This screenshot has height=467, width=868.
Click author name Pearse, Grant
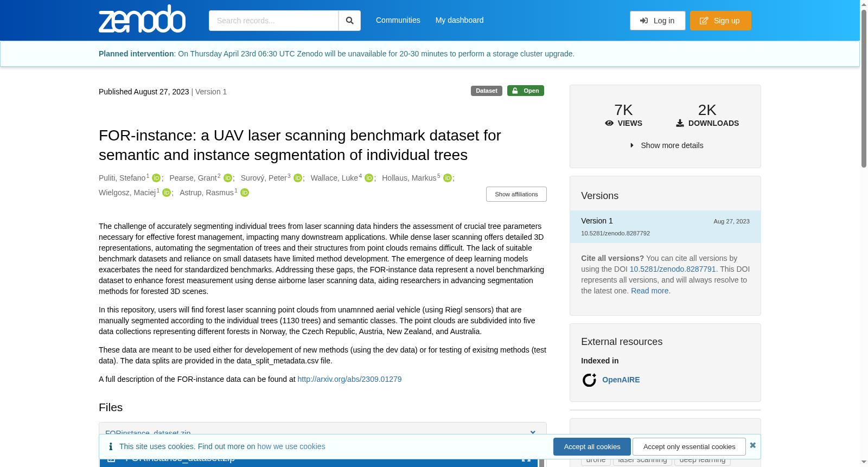(193, 178)
